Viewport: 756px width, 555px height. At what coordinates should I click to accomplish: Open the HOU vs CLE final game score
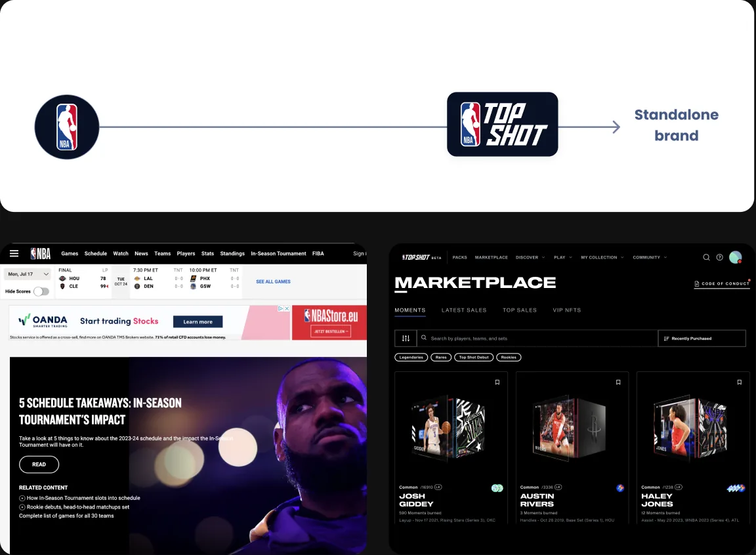[x=83, y=278]
